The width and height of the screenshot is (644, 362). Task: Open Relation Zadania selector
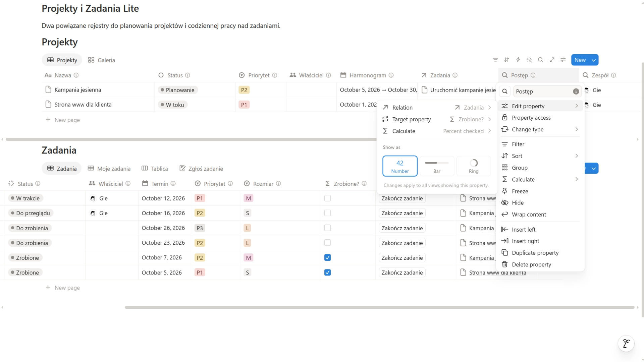437,107
